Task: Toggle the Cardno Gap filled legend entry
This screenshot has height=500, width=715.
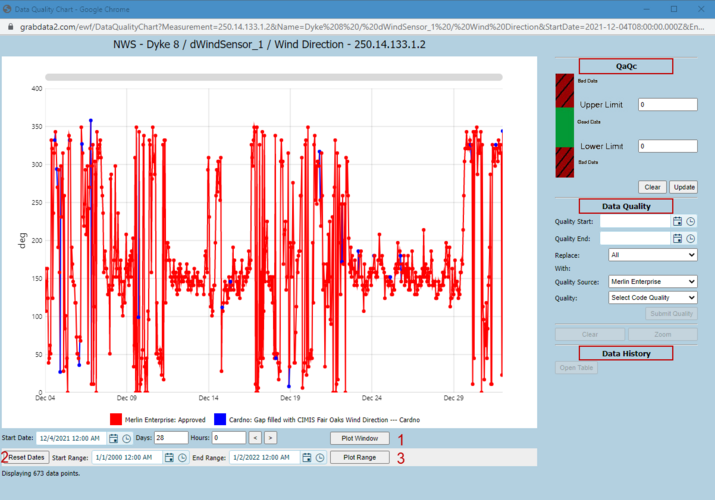Action: [317, 419]
